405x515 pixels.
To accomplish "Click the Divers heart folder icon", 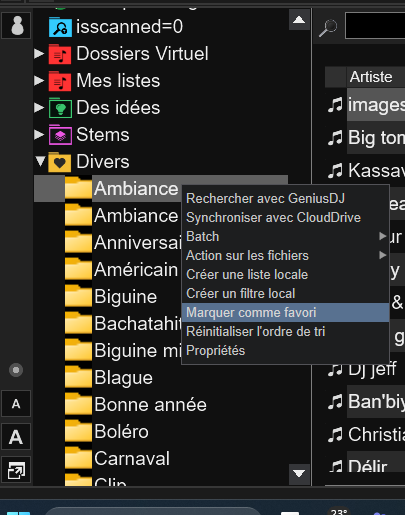I will tap(60, 162).
